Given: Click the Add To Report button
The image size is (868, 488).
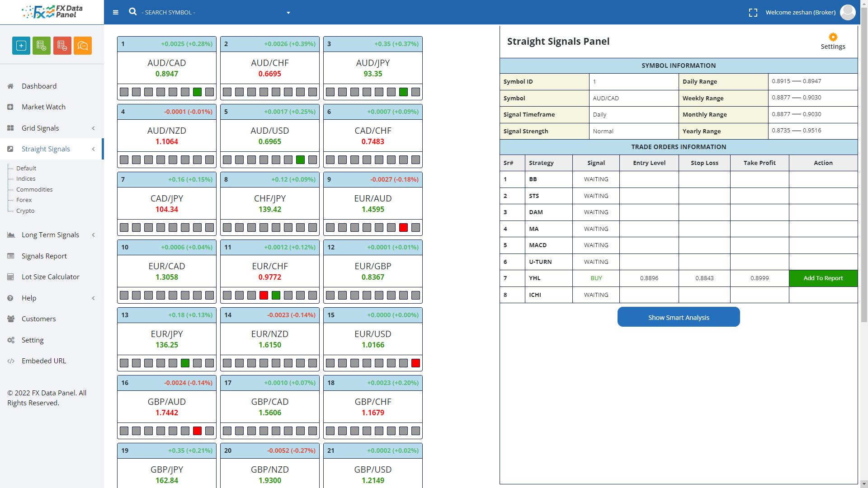Looking at the screenshot, I should coord(823,278).
